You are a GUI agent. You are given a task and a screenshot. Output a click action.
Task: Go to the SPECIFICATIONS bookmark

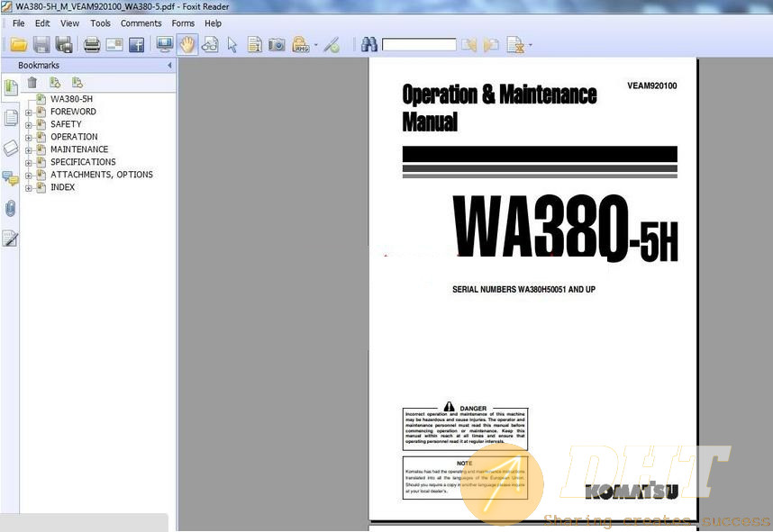click(83, 162)
